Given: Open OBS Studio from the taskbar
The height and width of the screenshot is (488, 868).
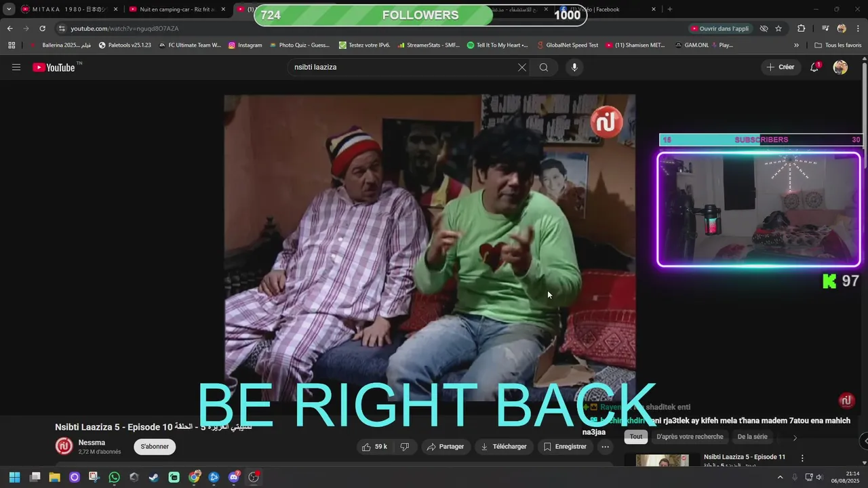Looking at the screenshot, I should pyautogui.click(x=254, y=477).
